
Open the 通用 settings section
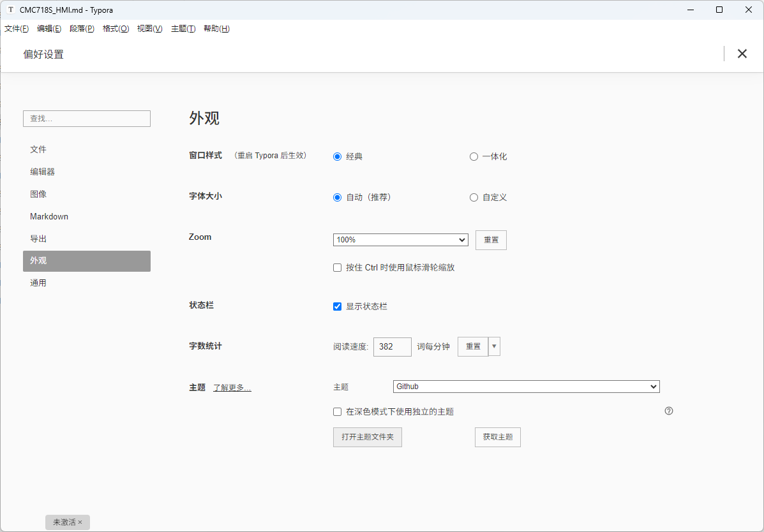[38, 283]
